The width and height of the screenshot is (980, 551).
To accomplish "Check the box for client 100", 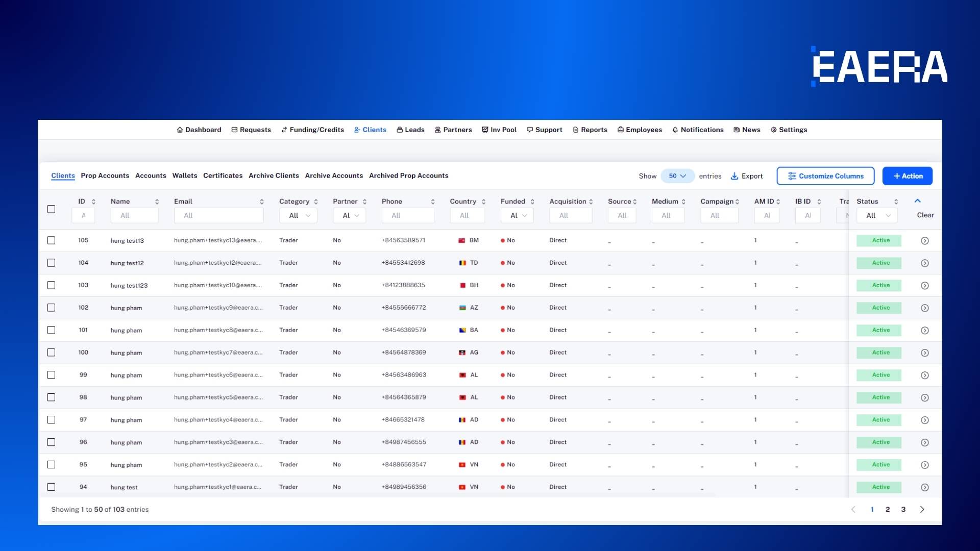I will click(x=51, y=353).
